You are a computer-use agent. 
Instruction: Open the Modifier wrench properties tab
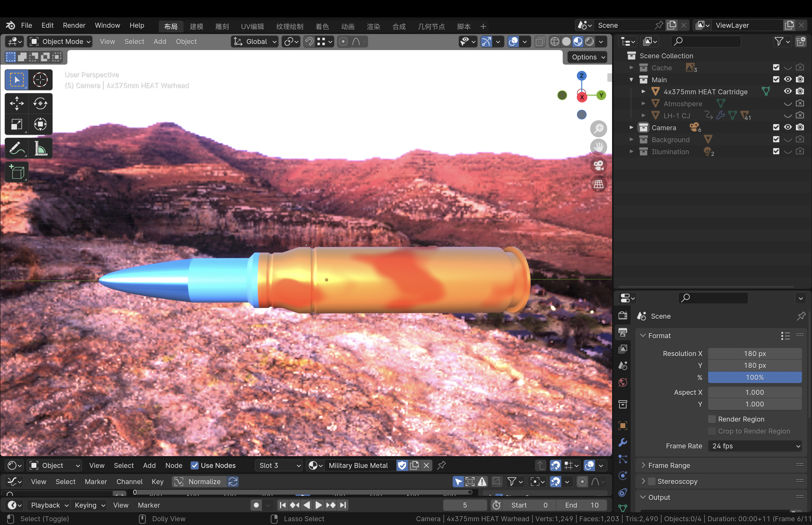[x=623, y=443]
